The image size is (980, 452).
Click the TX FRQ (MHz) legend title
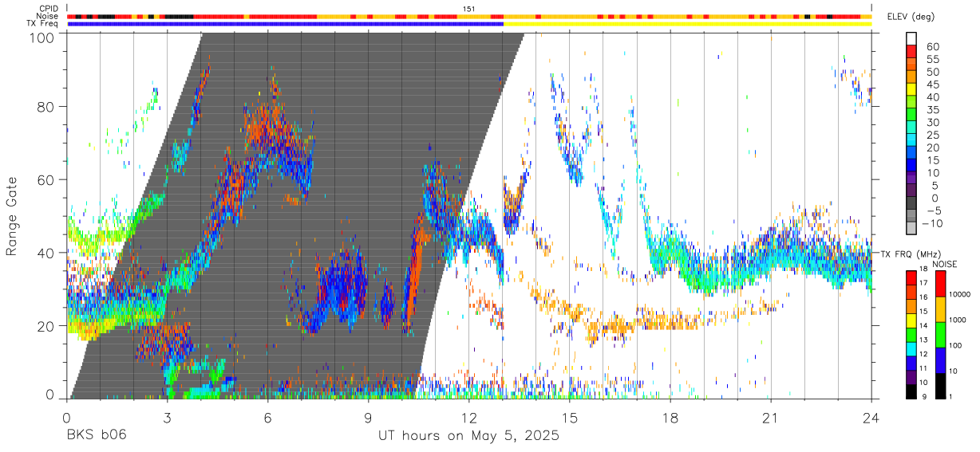[911, 254]
